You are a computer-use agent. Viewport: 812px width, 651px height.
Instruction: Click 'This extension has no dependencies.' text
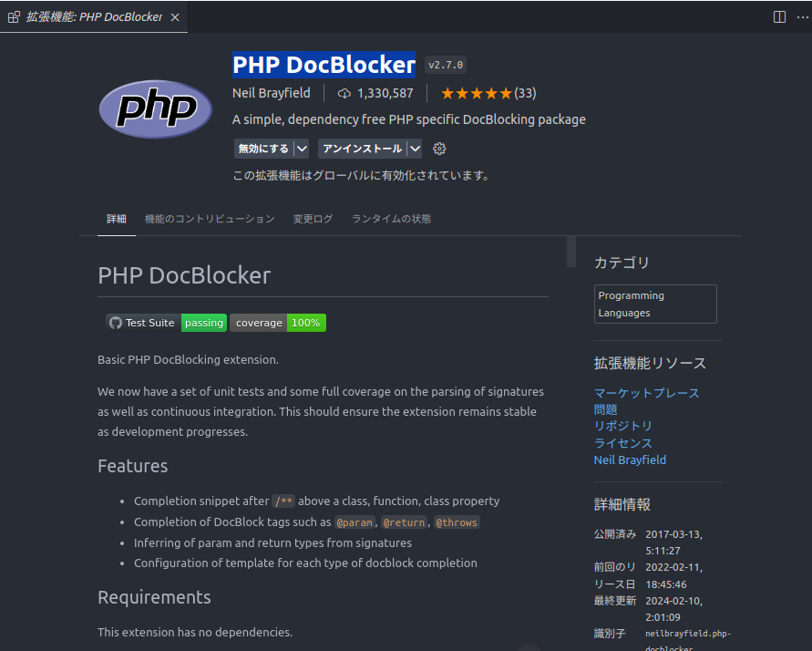coord(195,633)
